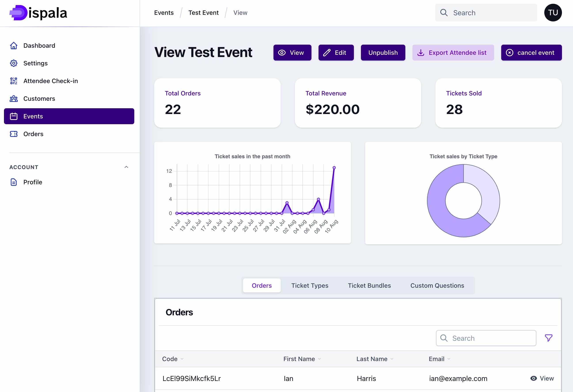Viewport: 573px width, 392px height.
Task: Click the Edit event button
Action: tap(336, 53)
